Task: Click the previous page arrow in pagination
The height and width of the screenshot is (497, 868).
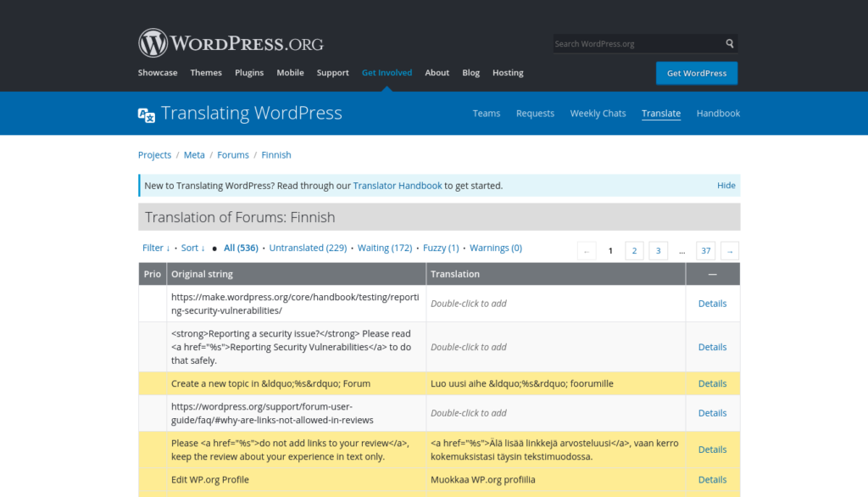Action: [x=587, y=251]
